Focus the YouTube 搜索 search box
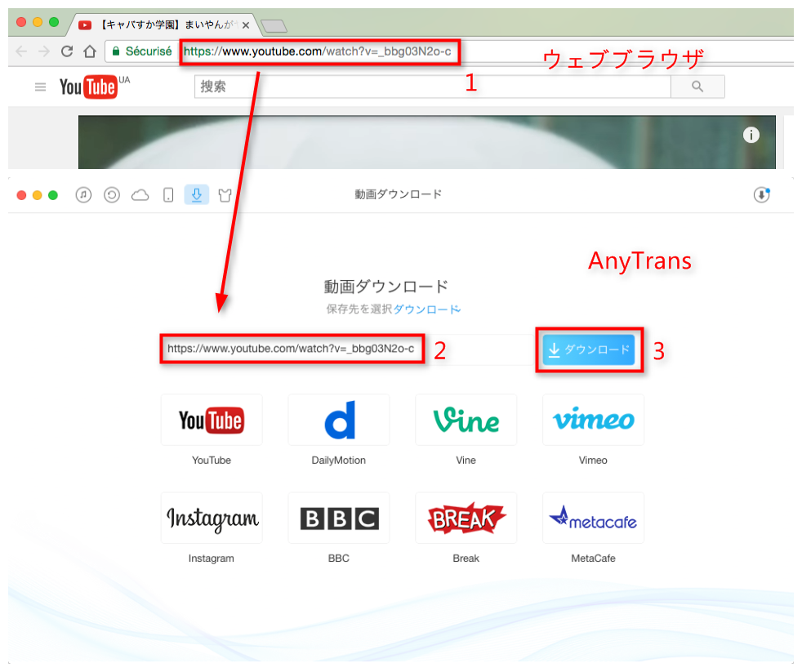This screenshot has height=672, width=802. point(433,87)
